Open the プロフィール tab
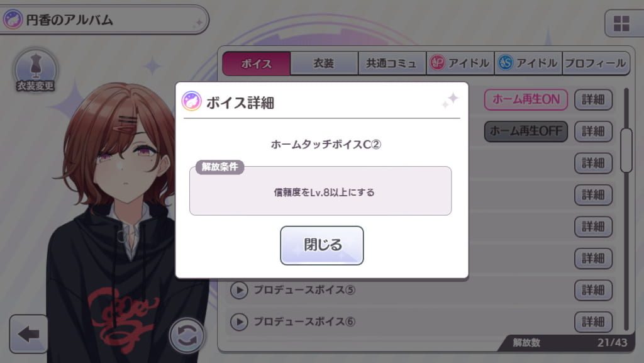Screen dimensions: 644x363 [596, 64]
